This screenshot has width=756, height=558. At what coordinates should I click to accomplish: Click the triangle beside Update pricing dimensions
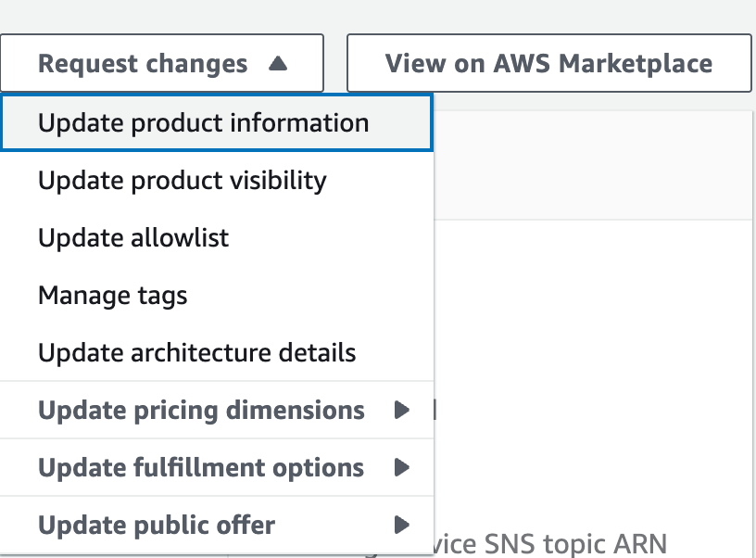[x=402, y=410]
